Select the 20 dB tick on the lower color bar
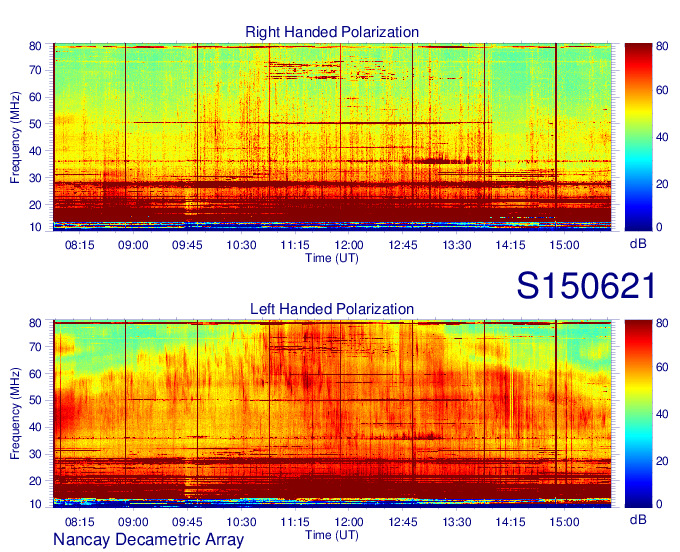This screenshot has height=552, width=680. [x=662, y=461]
